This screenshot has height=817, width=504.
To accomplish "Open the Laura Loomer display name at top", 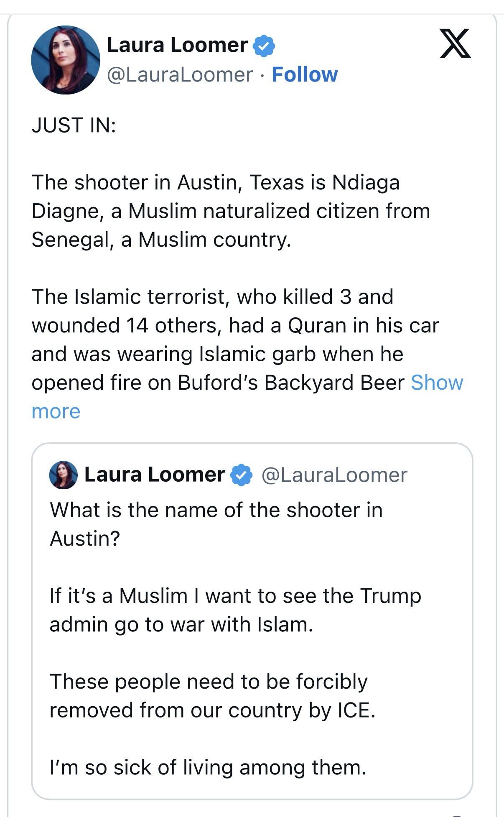I will click(x=177, y=45).
